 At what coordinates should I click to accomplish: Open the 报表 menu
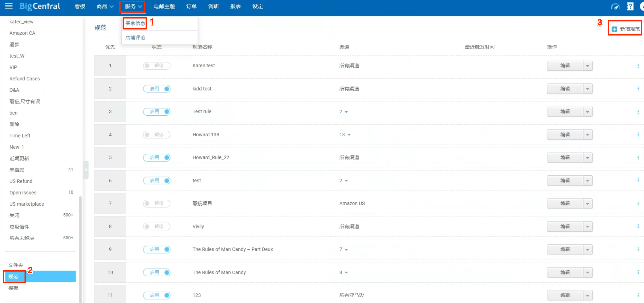point(236,7)
